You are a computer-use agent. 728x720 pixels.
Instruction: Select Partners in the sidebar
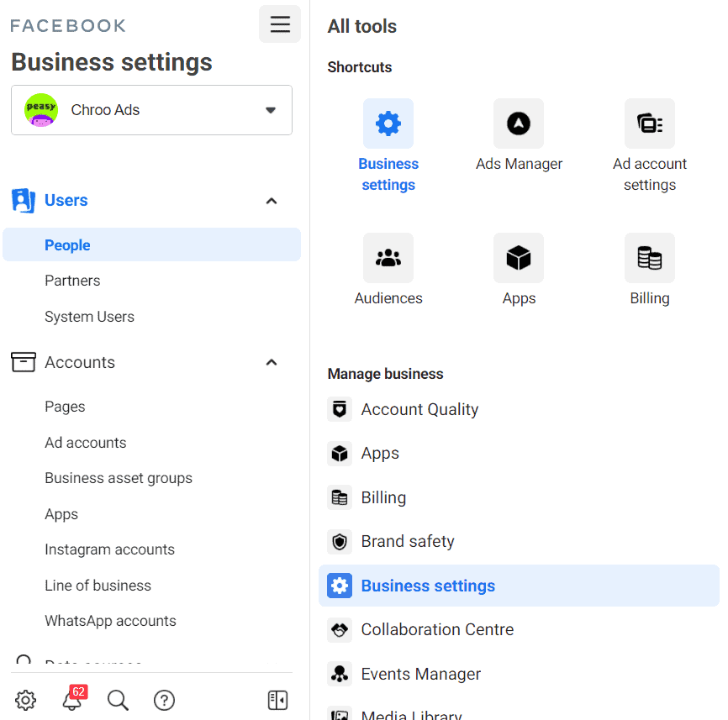pos(72,281)
